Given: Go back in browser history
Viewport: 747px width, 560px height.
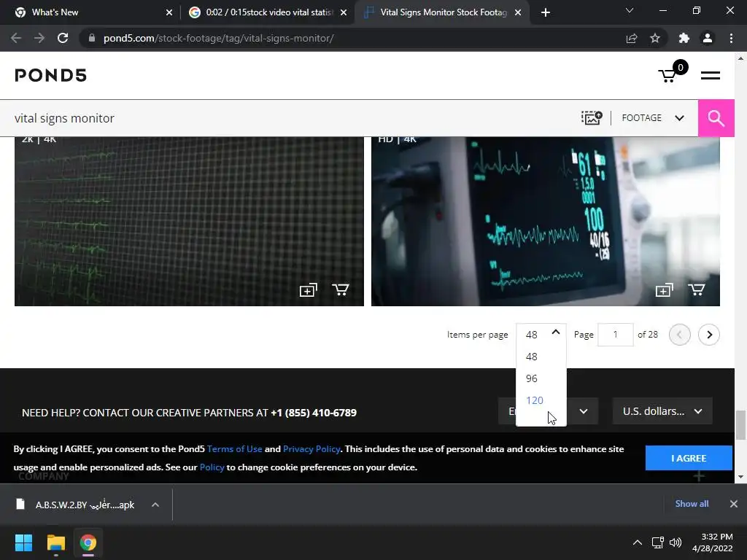Looking at the screenshot, I should [x=16, y=38].
